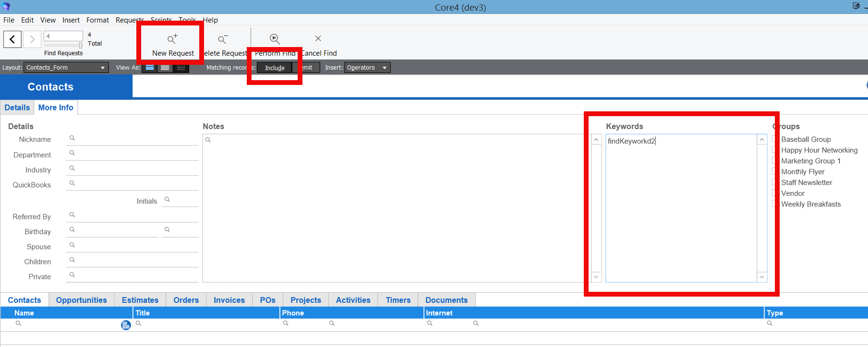Switch to Form view icon

[x=150, y=68]
